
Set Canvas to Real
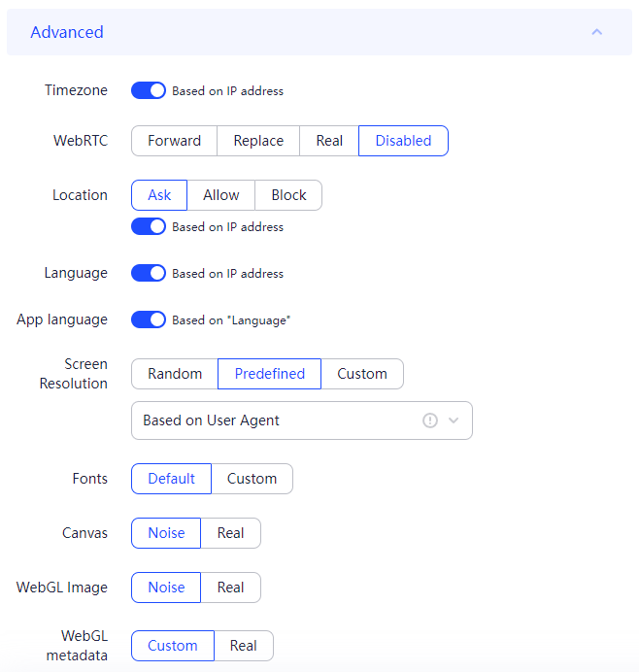click(x=230, y=533)
